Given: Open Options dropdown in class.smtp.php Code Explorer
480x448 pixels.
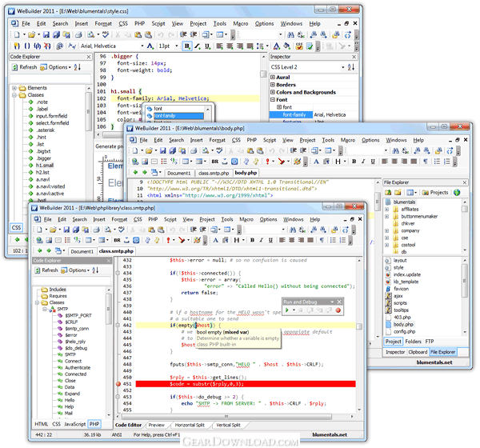Looking at the screenshot, I should click(x=75, y=270).
